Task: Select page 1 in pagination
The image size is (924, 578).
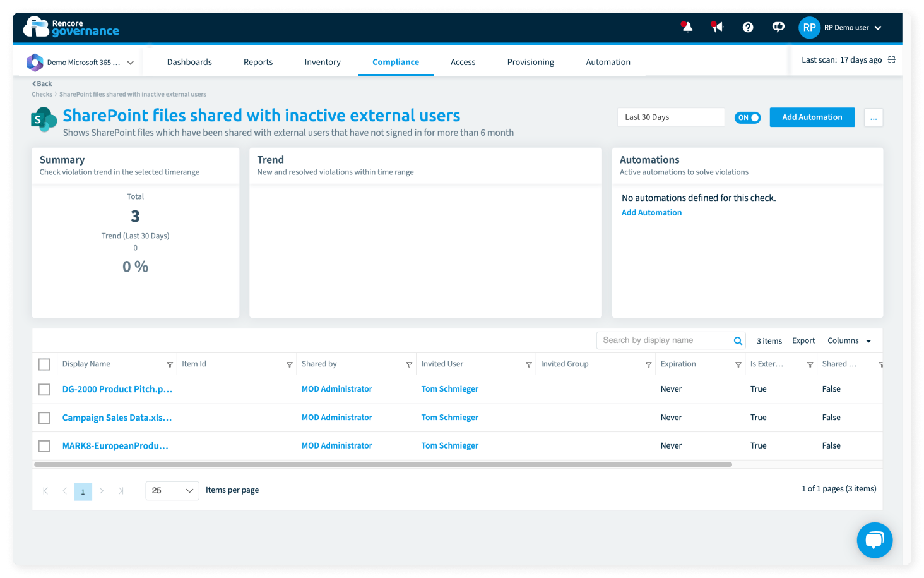Action: point(83,491)
